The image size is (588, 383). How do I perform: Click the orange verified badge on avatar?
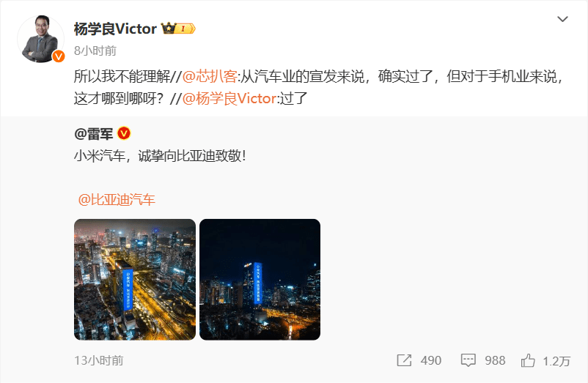tap(58, 56)
